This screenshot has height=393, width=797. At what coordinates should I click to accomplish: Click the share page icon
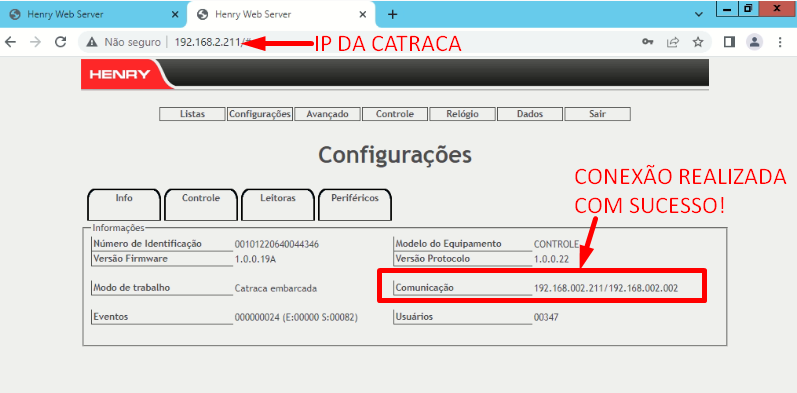[x=673, y=42]
